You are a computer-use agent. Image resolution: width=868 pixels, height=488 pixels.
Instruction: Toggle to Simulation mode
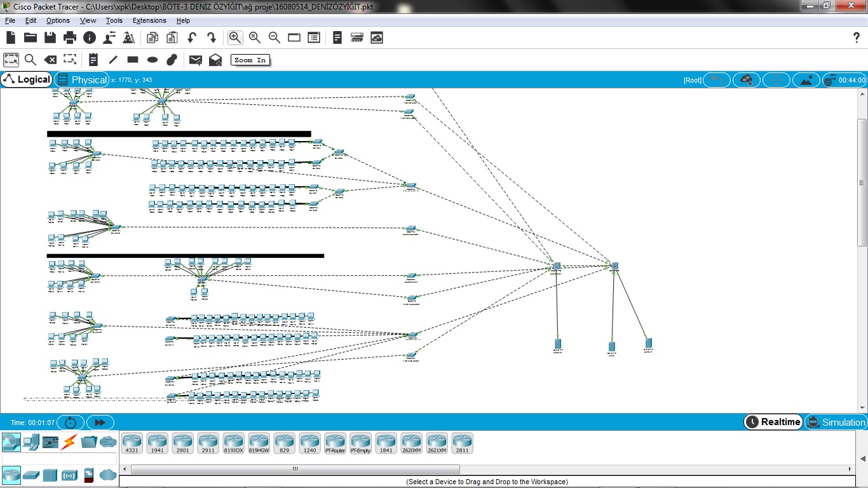coord(836,422)
